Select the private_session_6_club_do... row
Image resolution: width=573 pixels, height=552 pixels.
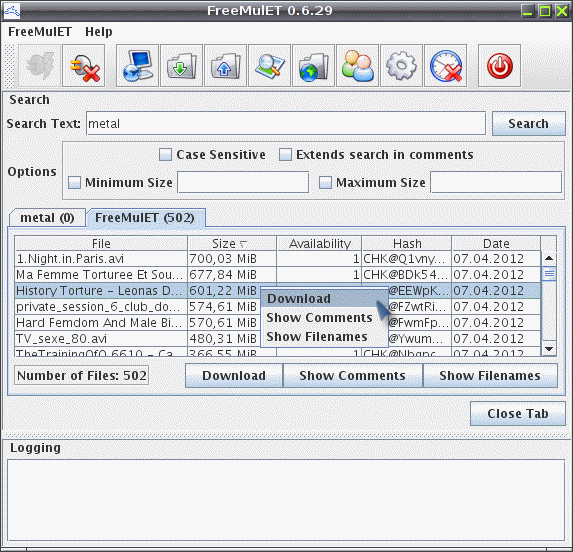click(278, 307)
